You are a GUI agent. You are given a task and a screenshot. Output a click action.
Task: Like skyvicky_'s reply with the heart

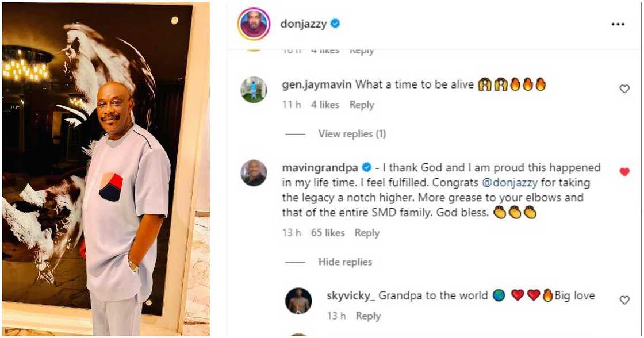(x=624, y=300)
